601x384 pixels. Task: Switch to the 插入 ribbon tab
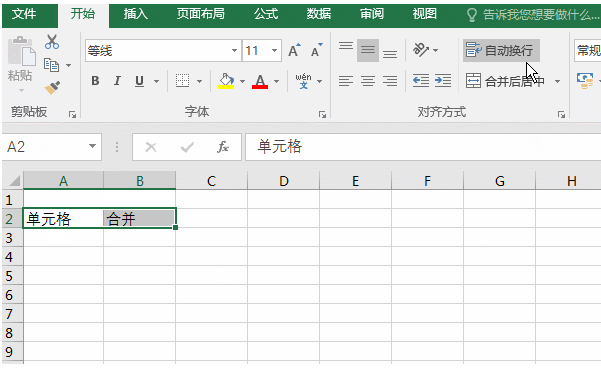click(135, 14)
